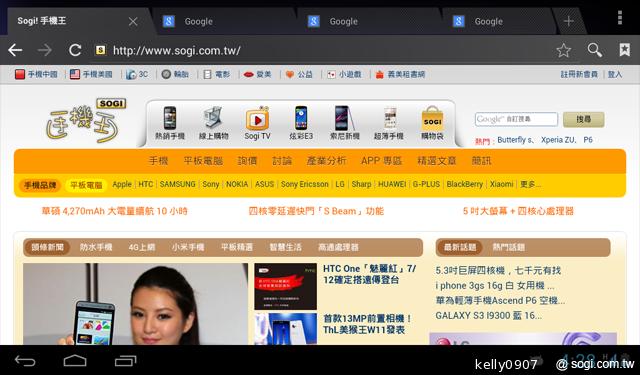Open search with the magnifier icon

[594, 50]
